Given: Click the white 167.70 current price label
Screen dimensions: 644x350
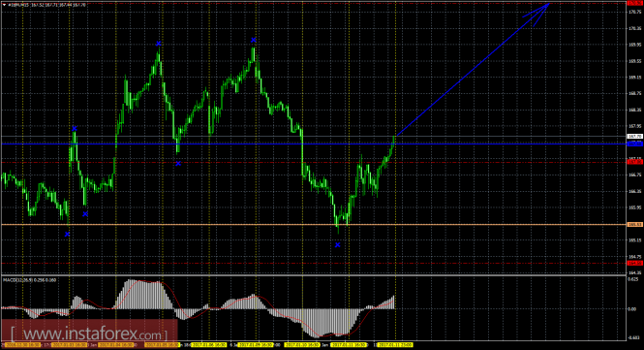Looking at the screenshot, I should (x=634, y=136).
